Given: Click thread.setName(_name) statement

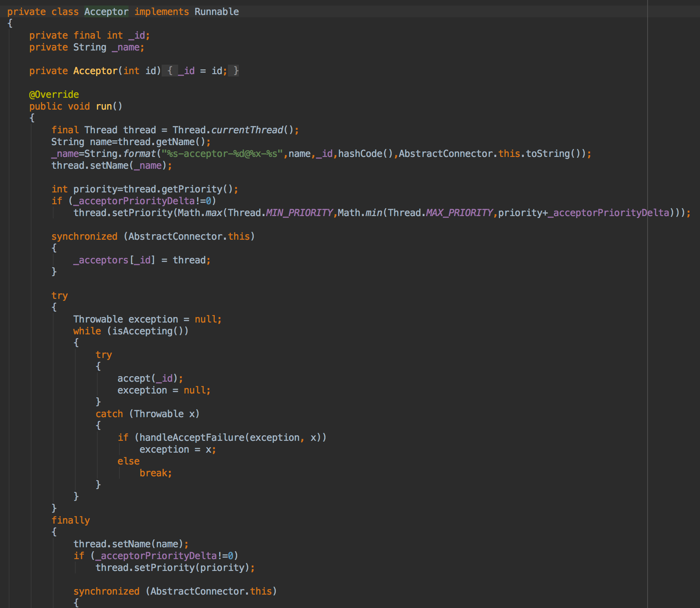Looking at the screenshot, I should [x=112, y=166].
